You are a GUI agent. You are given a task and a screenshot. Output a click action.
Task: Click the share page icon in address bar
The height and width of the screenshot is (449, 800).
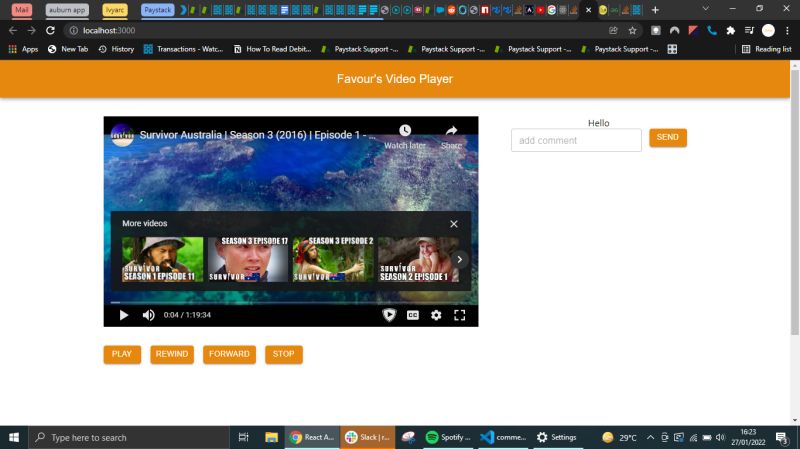(613, 31)
